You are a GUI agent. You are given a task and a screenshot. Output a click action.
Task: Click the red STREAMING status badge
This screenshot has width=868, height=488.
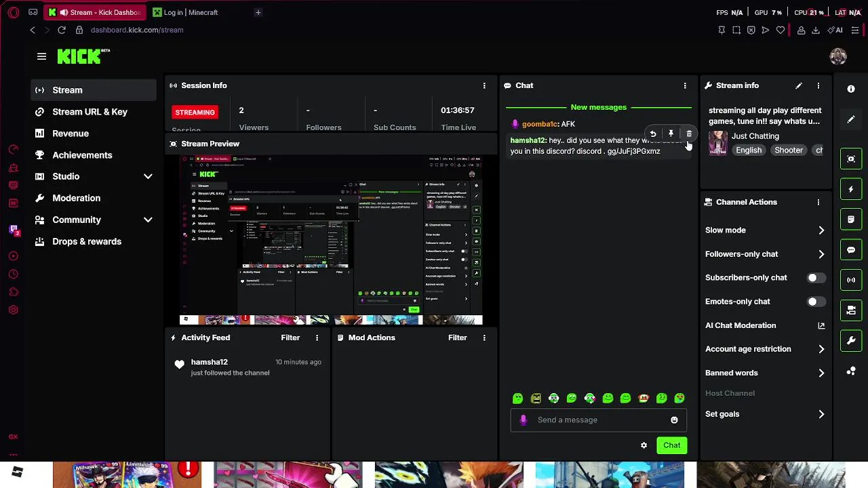195,113
